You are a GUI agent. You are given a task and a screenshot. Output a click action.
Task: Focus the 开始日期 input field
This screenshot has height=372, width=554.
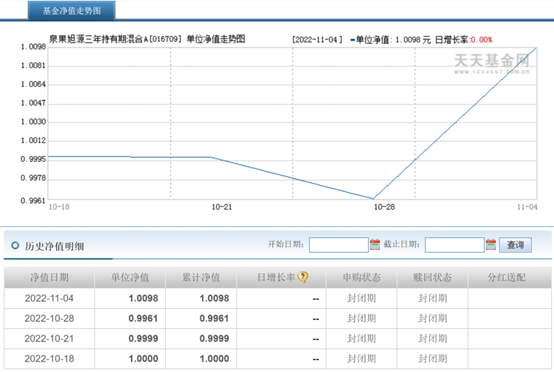click(x=338, y=245)
